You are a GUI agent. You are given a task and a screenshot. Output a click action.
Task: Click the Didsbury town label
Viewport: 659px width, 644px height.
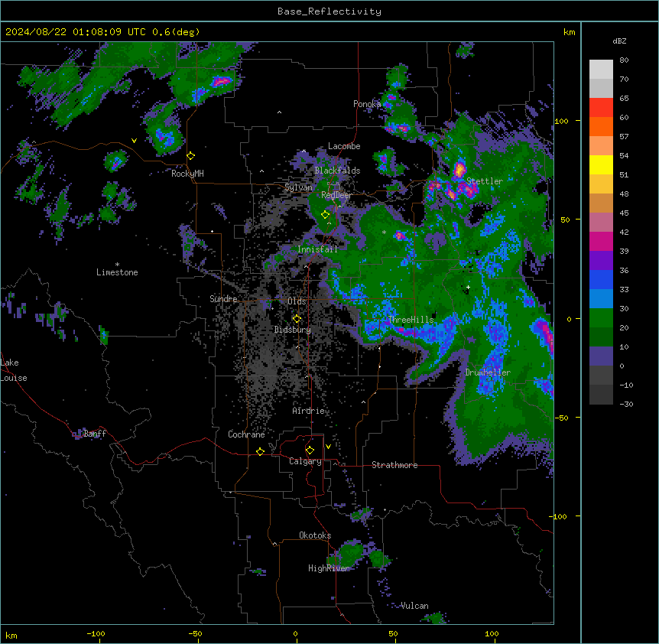pyautogui.click(x=293, y=330)
